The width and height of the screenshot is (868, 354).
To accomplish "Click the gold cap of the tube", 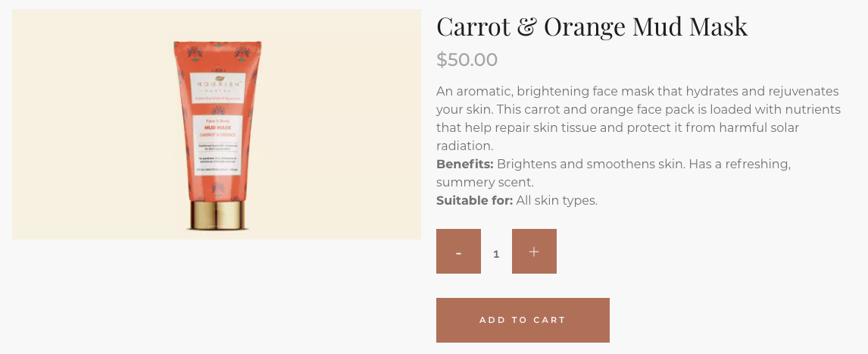I will [x=217, y=215].
